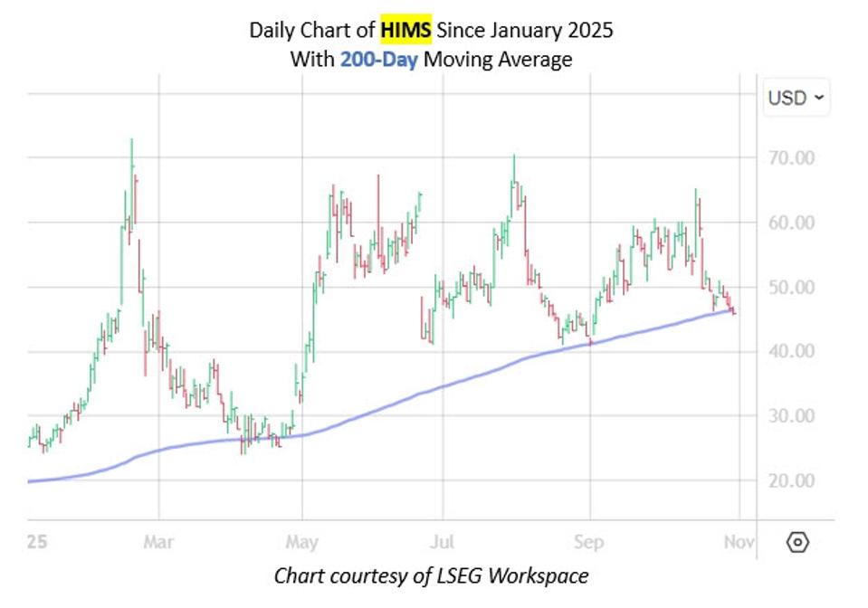The width and height of the screenshot is (868, 608).
Task: Click the Sep label on time axis
Action: click(589, 543)
